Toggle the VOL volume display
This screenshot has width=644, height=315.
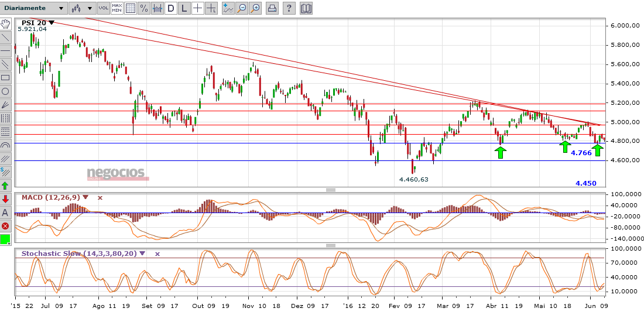point(103,8)
